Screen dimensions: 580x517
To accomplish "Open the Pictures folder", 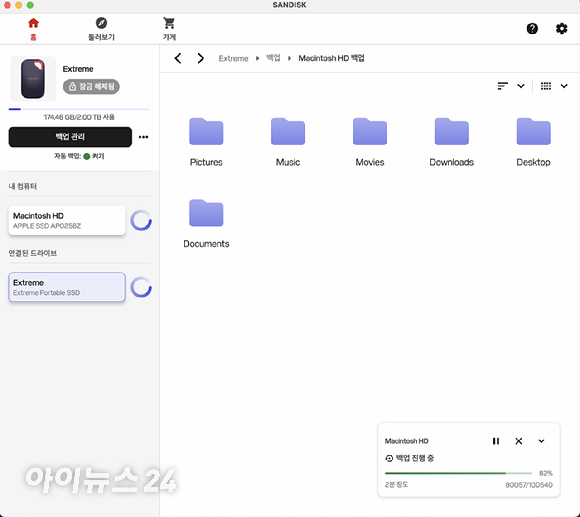I will pyautogui.click(x=206, y=142).
